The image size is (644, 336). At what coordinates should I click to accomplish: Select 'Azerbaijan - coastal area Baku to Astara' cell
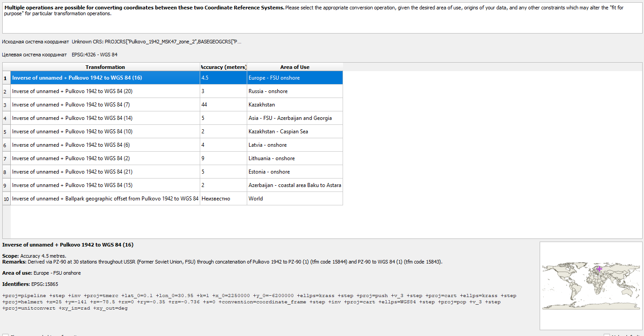pyautogui.click(x=295, y=185)
